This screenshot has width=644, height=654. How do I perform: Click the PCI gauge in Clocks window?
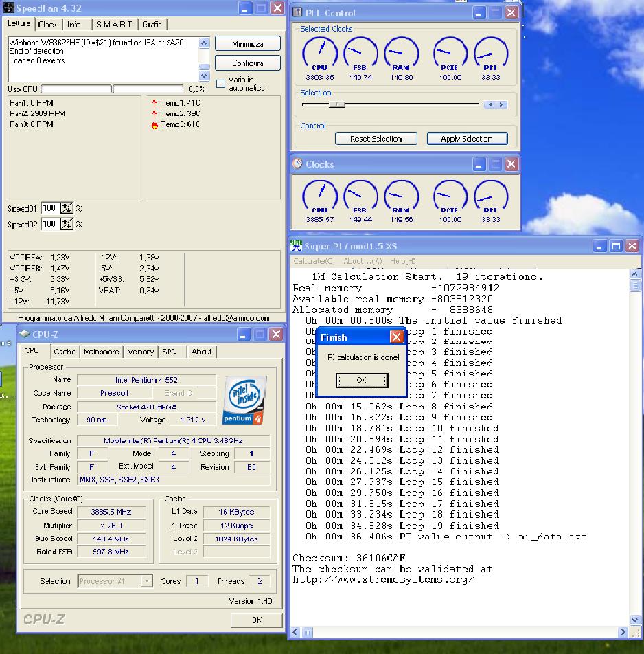click(x=491, y=196)
